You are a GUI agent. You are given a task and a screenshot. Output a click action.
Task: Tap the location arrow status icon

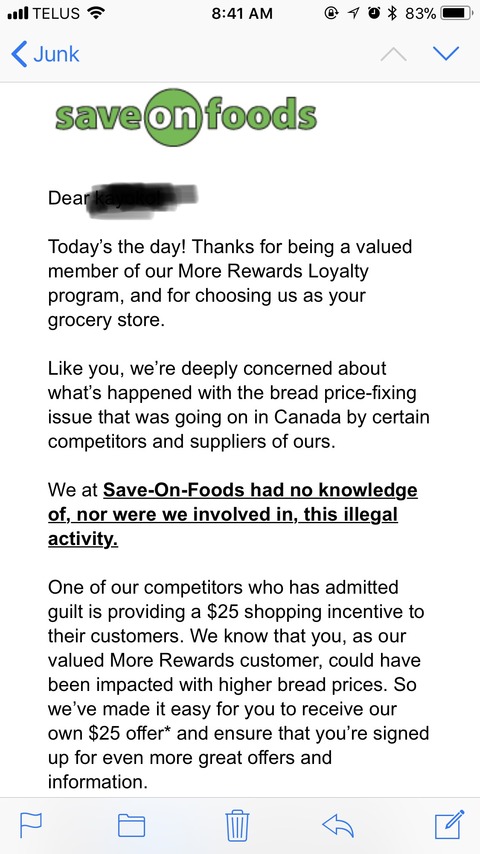354,13
